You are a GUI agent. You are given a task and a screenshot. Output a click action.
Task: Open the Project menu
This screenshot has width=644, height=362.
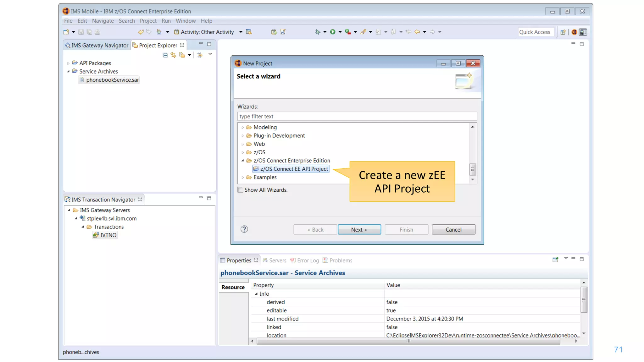148,21
